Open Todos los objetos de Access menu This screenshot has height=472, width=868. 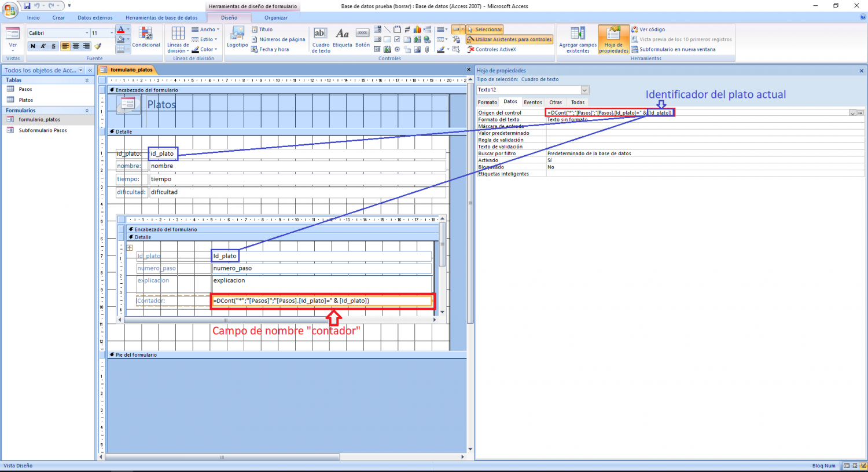(x=80, y=70)
